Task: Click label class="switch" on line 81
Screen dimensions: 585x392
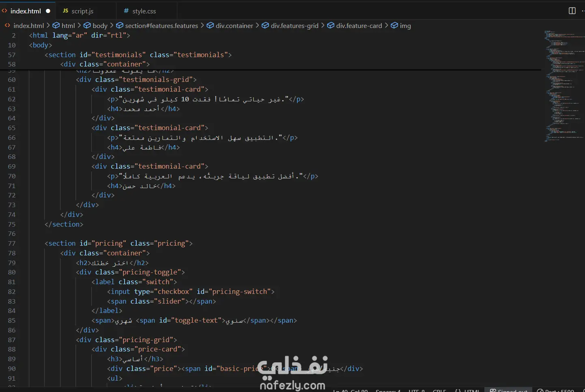Action: [134, 282]
